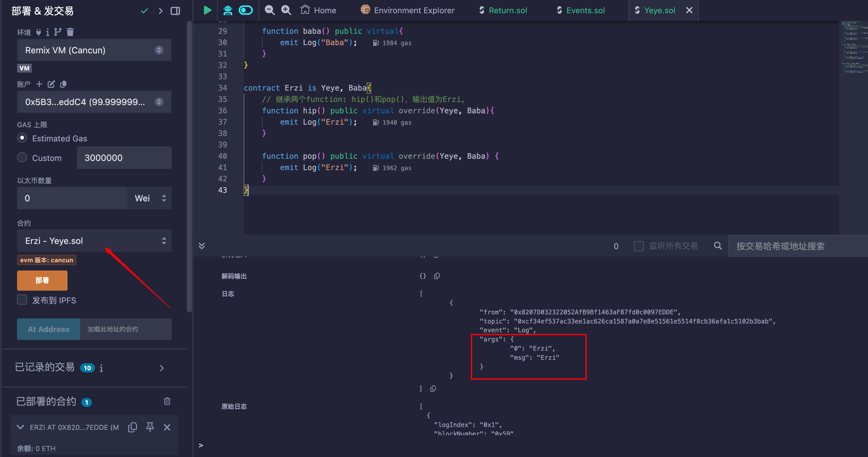Click the right chevron in panel header
Screen dimensions: 868x457
click(x=160, y=11)
